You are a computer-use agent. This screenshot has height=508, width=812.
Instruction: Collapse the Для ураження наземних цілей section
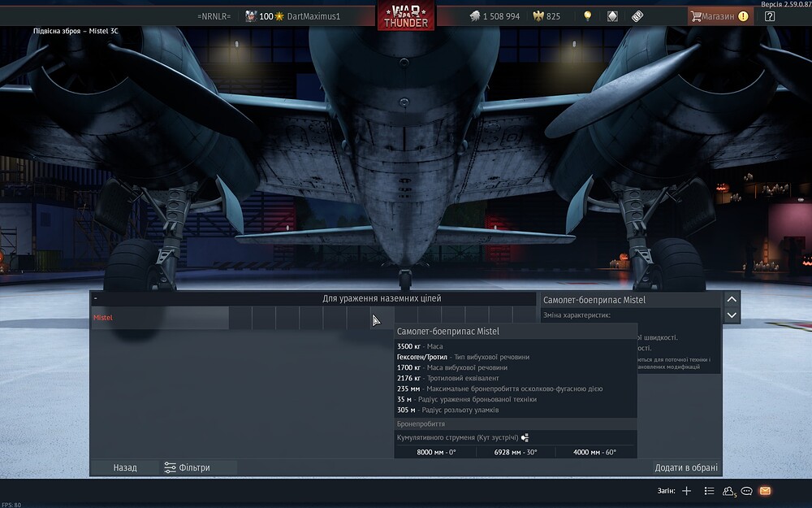(x=95, y=298)
